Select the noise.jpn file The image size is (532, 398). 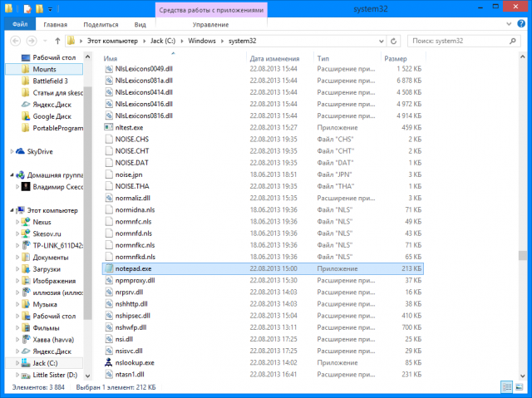[x=263, y=174]
